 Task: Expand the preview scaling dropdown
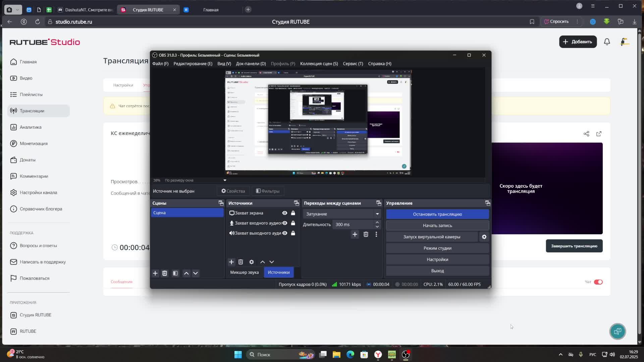225,180
